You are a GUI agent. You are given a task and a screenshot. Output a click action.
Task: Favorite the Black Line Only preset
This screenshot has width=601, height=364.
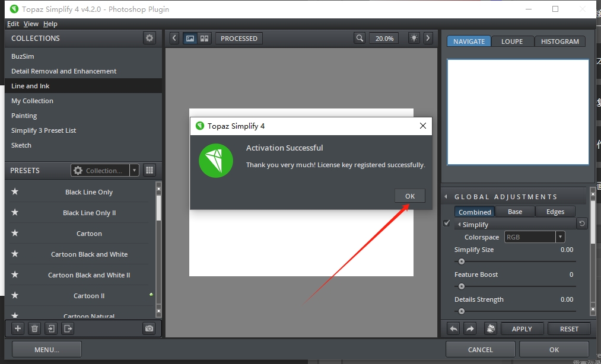point(15,191)
